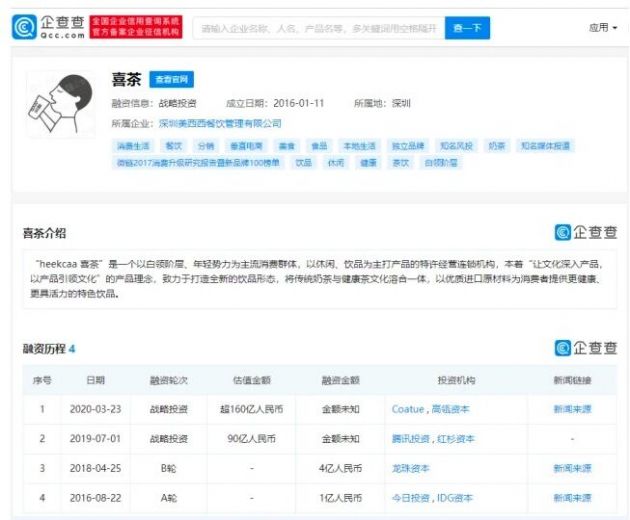Open the 龙珠资本 investor link

pos(411,469)
